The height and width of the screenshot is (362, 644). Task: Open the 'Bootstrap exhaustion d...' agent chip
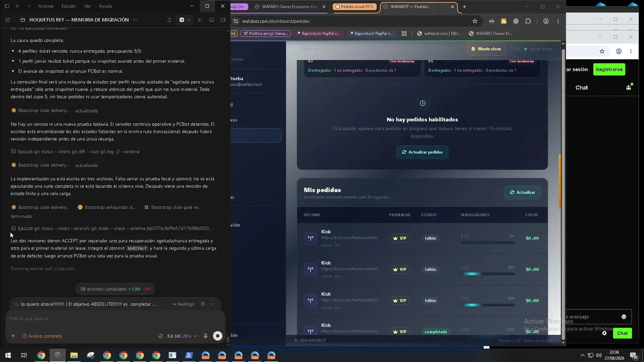(106, 207)
